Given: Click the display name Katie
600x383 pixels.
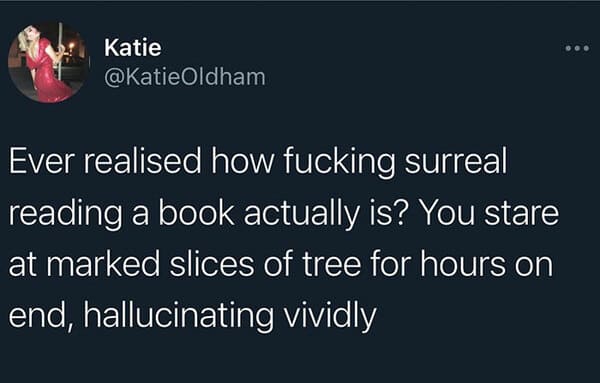Looking at the screenshot, I should [133, 48].
